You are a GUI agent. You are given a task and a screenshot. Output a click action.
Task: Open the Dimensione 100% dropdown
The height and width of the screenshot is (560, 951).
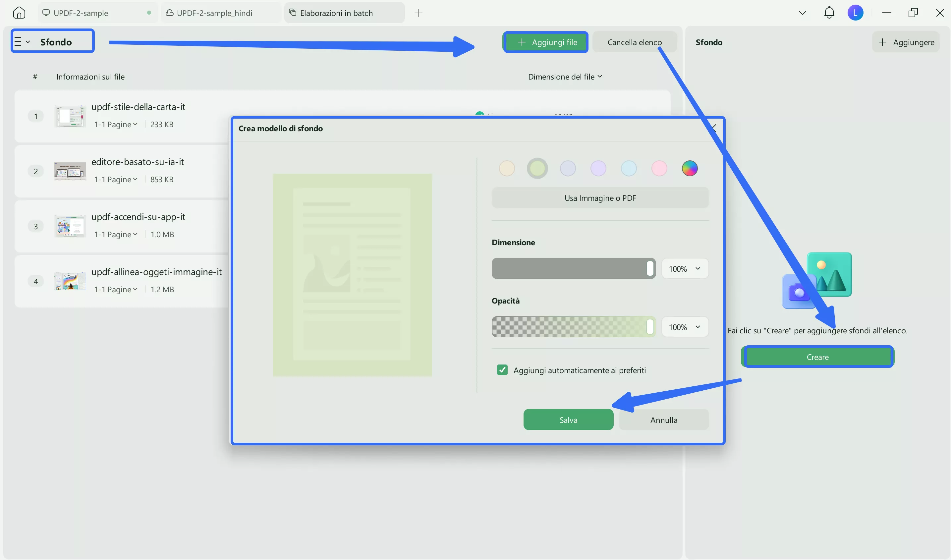point(685,269)
